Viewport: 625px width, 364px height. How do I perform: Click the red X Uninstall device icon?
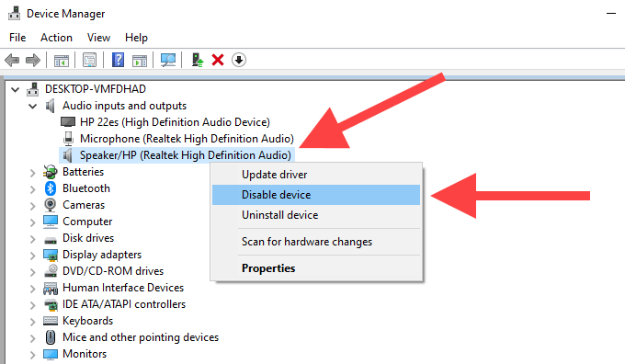(218, 60)
